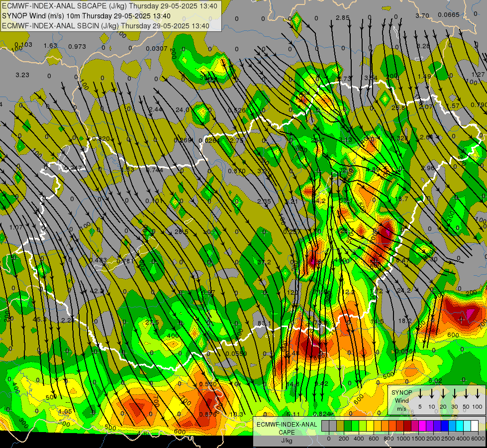The height and width of the screenshot is (448, 487).
Task: Click the 2.96 value on the map
Action: 428,168
